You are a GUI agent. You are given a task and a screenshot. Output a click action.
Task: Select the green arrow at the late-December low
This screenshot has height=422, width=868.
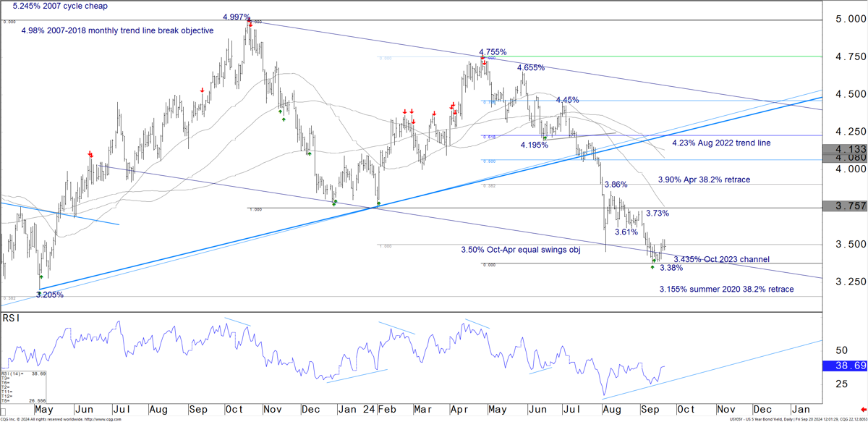[333, 203]
